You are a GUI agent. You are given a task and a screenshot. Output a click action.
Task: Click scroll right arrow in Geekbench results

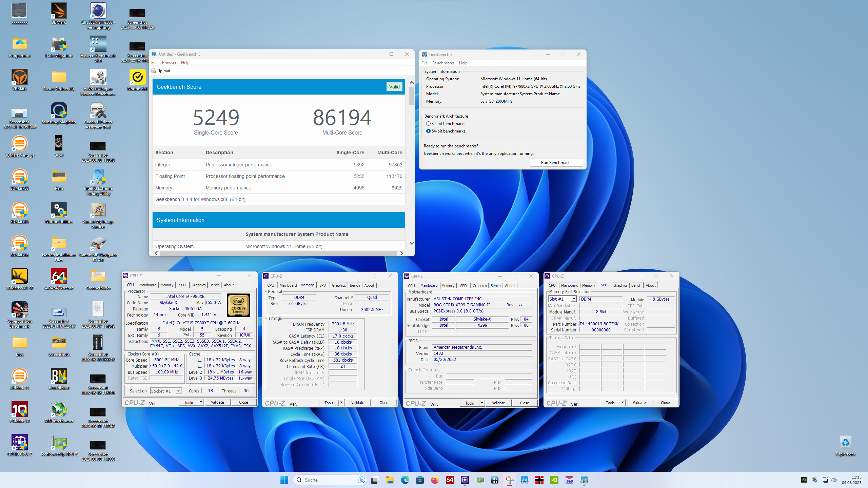click(x=401, y=253)
